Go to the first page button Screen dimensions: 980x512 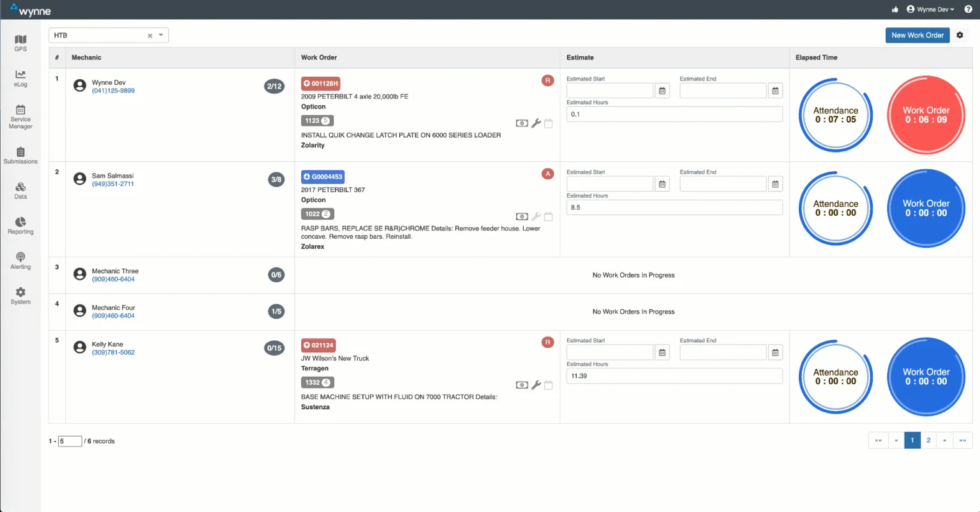point(879,440)
